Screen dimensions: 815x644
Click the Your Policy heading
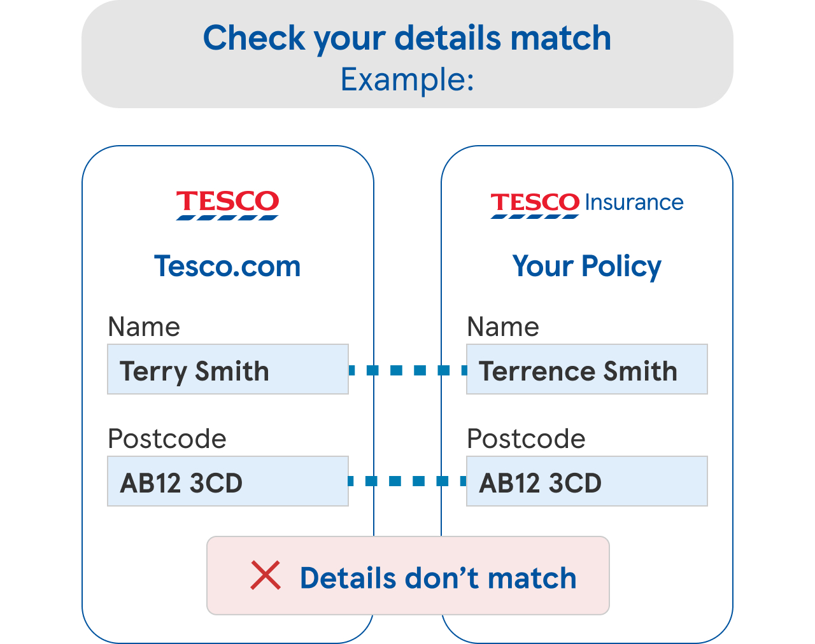[x=586, y=266]
